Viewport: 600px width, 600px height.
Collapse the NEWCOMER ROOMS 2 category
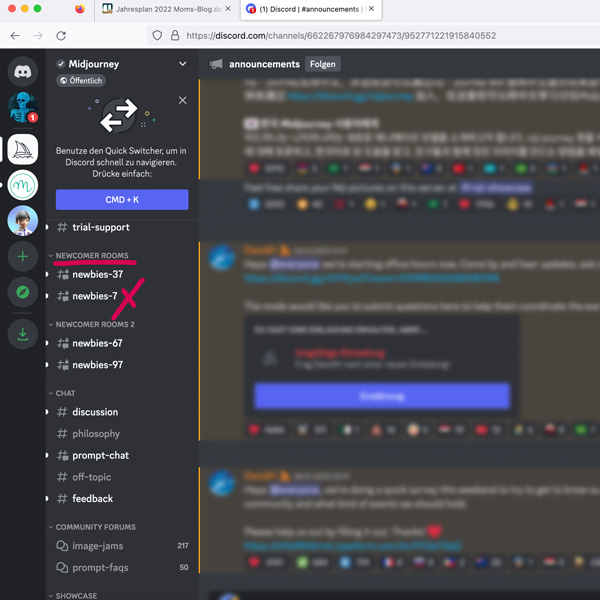tap(92, 324)
